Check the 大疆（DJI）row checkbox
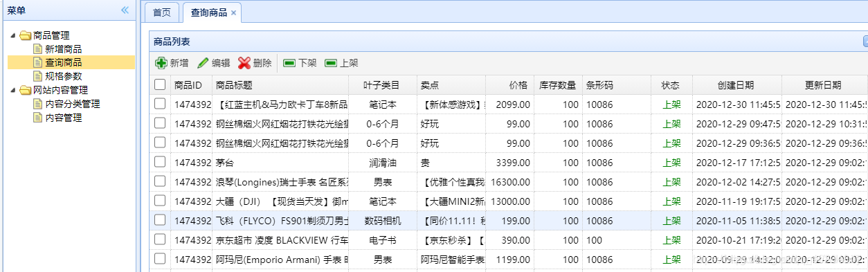Screen dimensions: 868x272 [160, 201]
